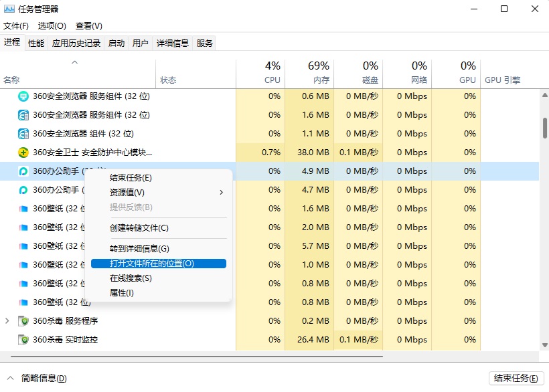
Task: Choose 打开文件所在的位置(O) in context menu
Action: (x=159, y=264)
